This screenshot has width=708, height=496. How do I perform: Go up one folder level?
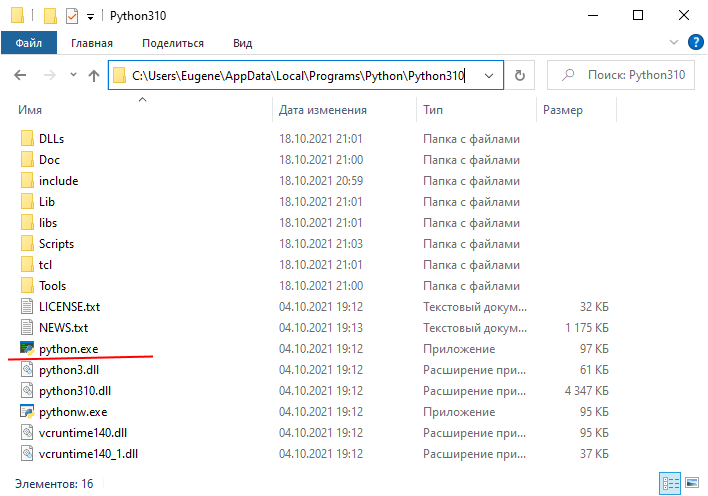coord(94,75)
